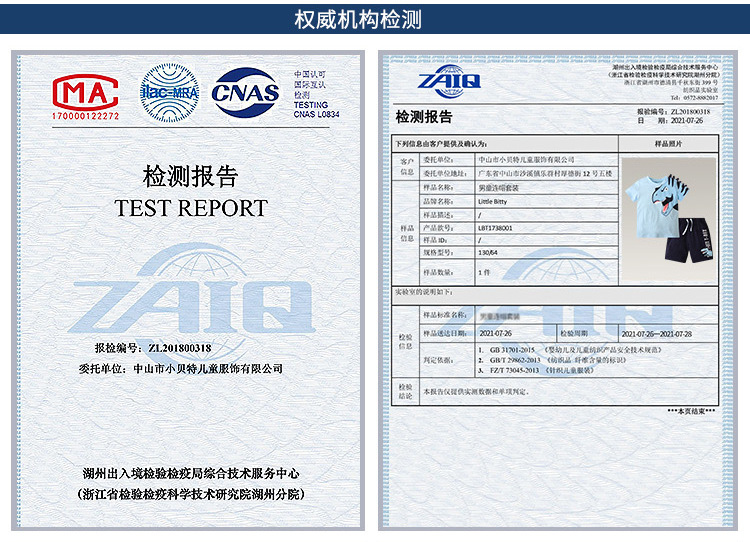This screenshot has width=750, height=542.
Task: Click 湖州出入境检验检疫局综合技术服务中心 at the cover bottom
Action: pyautogui.click(x=191, y=474)
